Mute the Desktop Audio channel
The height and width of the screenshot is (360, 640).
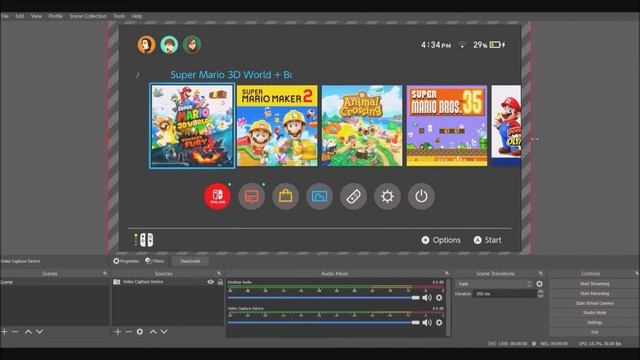click(427, 298)
